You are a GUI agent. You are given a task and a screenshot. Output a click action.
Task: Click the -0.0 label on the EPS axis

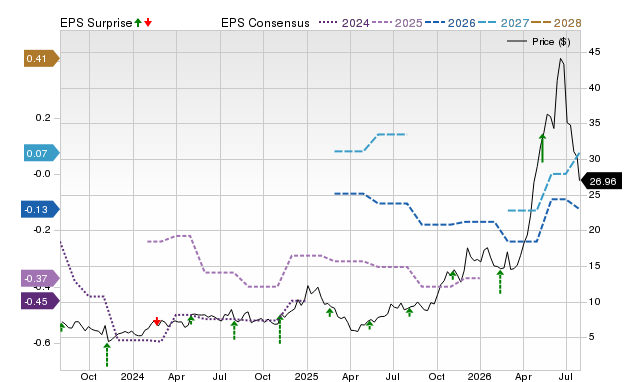[41, 174]
